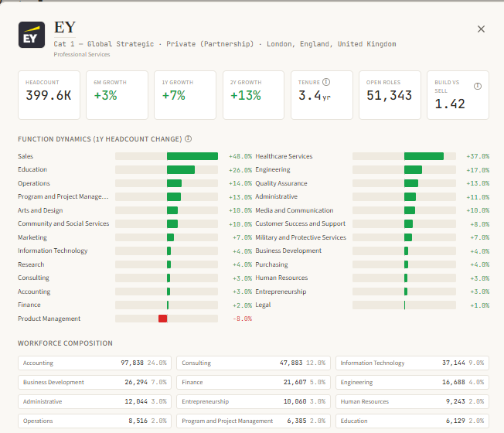Close the EY company panel

click(x=481, y=29)
